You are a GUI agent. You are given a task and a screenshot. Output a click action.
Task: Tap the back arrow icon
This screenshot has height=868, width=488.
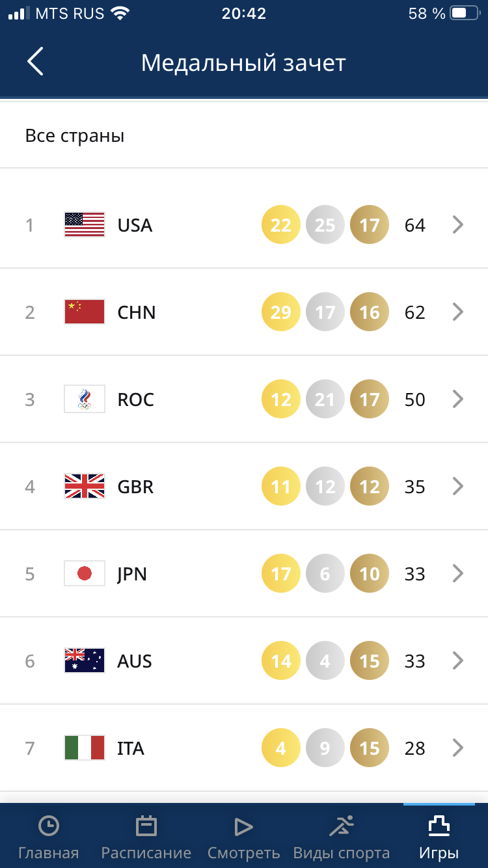(35, 62)
